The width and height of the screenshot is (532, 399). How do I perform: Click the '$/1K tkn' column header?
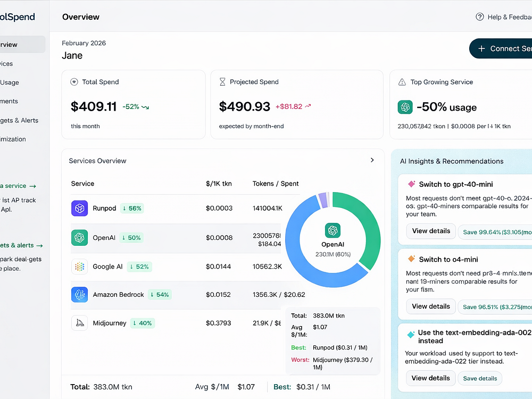point(219,184)
